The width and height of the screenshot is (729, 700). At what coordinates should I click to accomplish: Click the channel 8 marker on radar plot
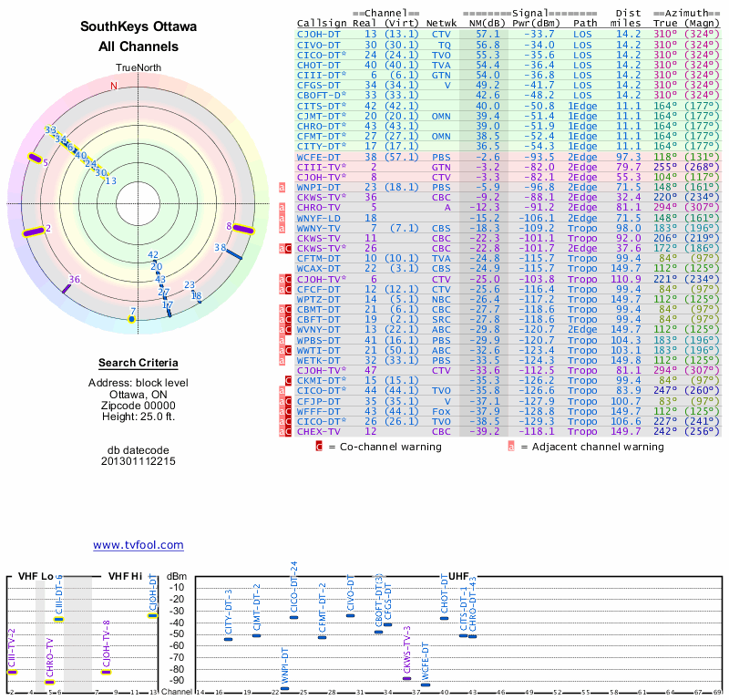(x=242, y=230)
